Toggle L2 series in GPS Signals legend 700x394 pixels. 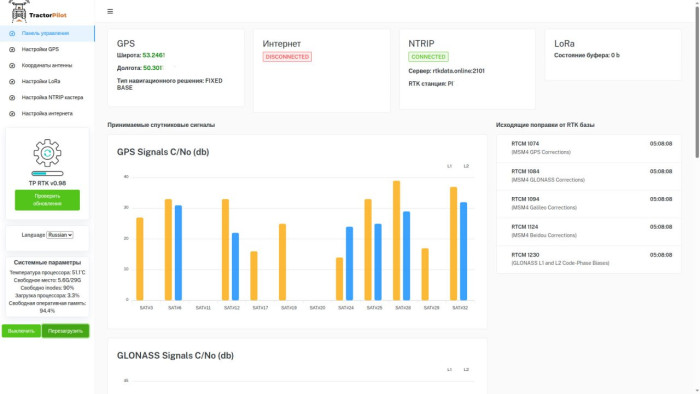(x=466, y=166)
